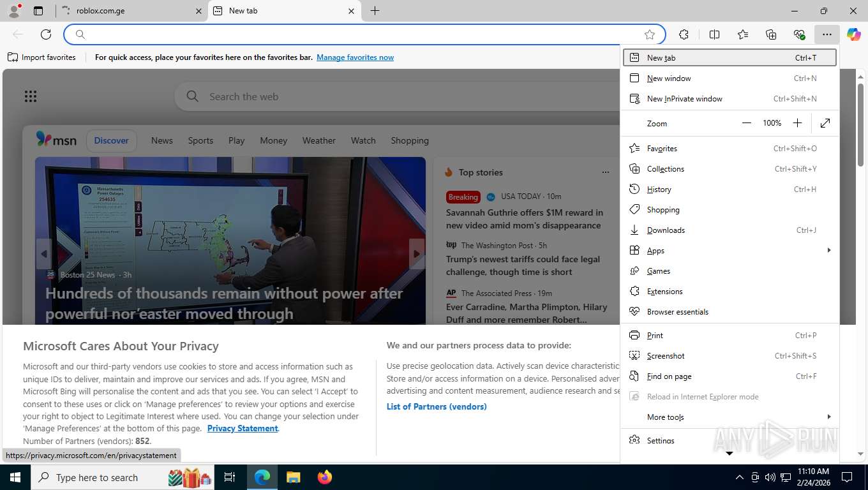The height and width of the screenshot is (490, 868).
Task: Open Savannah Guthrie $1M reward story
Action: 525,219
